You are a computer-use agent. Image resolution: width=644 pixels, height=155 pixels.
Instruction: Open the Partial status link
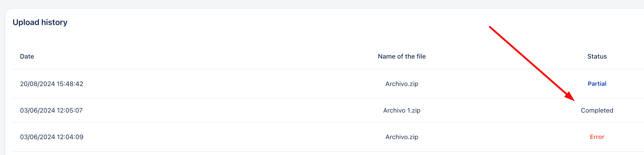597,84
